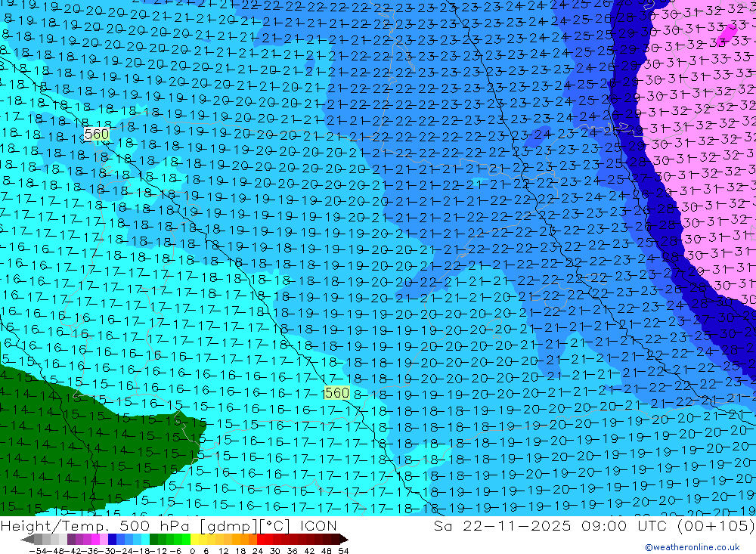Click the upper '560' contour height label

(x=97, y=134)
